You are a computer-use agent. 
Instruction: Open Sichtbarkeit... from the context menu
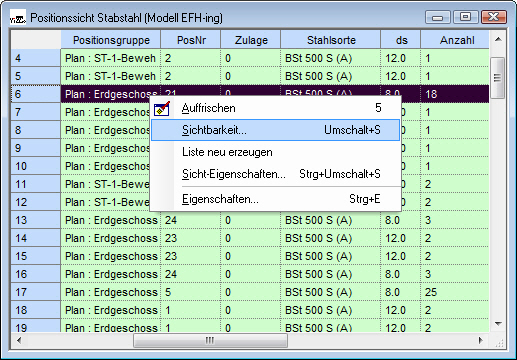275,130
